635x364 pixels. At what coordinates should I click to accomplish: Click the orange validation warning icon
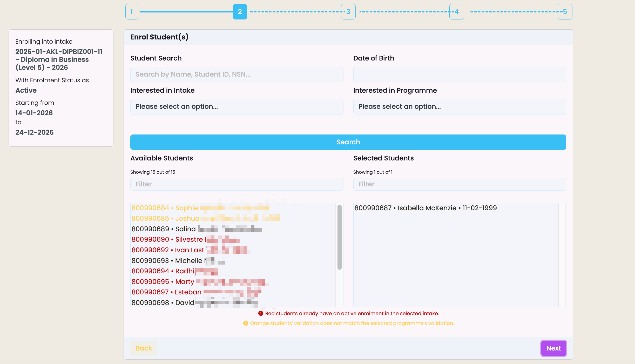(246, 323)
